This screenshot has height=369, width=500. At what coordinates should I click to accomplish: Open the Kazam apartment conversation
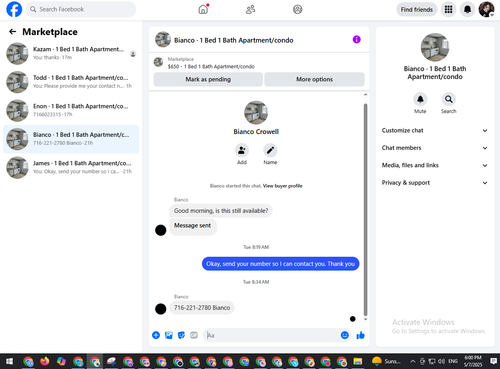pos(71,53)
